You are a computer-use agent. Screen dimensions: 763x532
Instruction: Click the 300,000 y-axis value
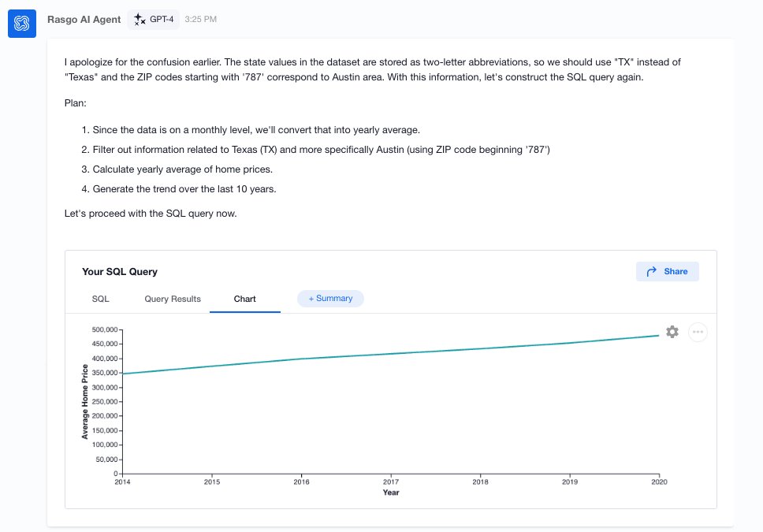point(105,388)
